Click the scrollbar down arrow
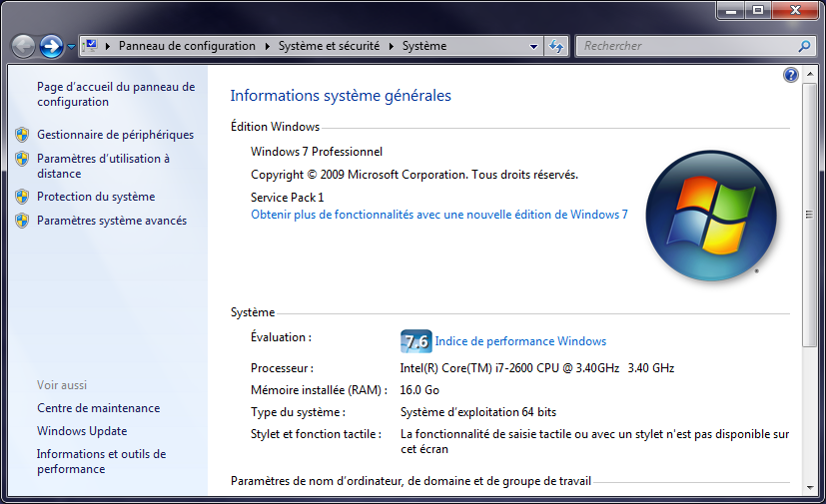826x504 pixels. tap(809, 488)
